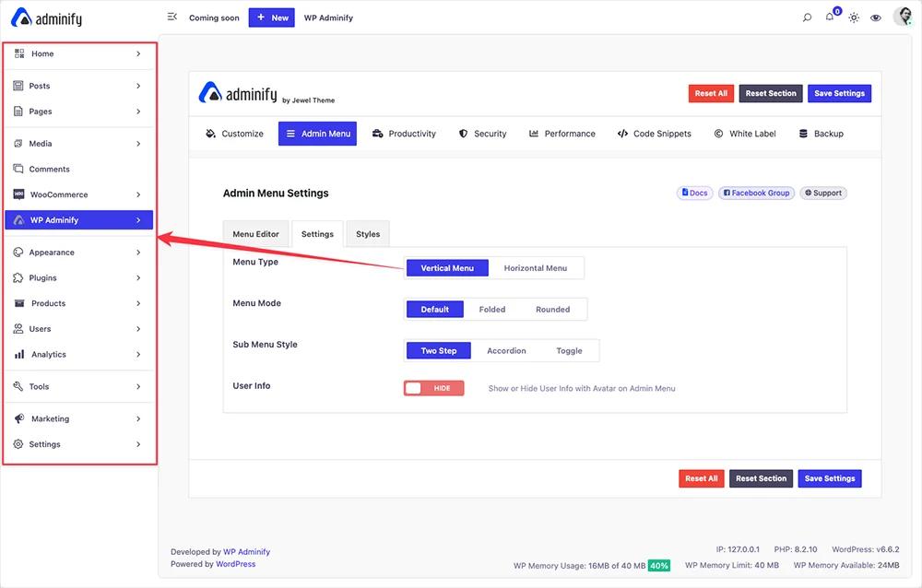Click the Comments bubble icon in sidebar
This screenshot has width=922, height=588.
coord(18,169)
